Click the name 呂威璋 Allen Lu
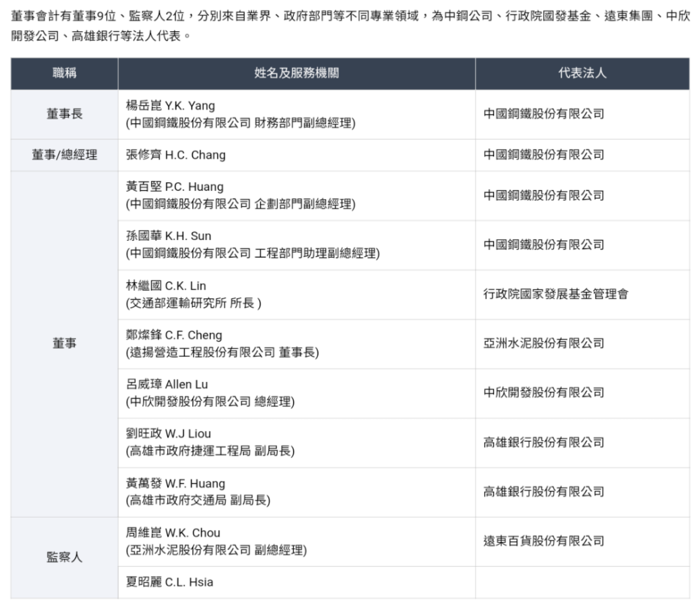The height and width of the screenshot is (610, 700). 167,384
